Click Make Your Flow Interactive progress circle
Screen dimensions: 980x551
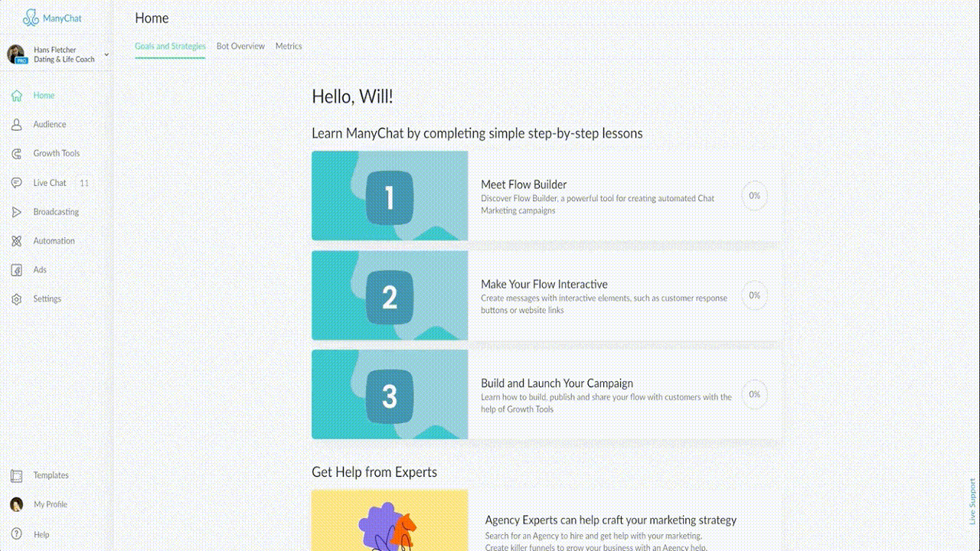755,295
